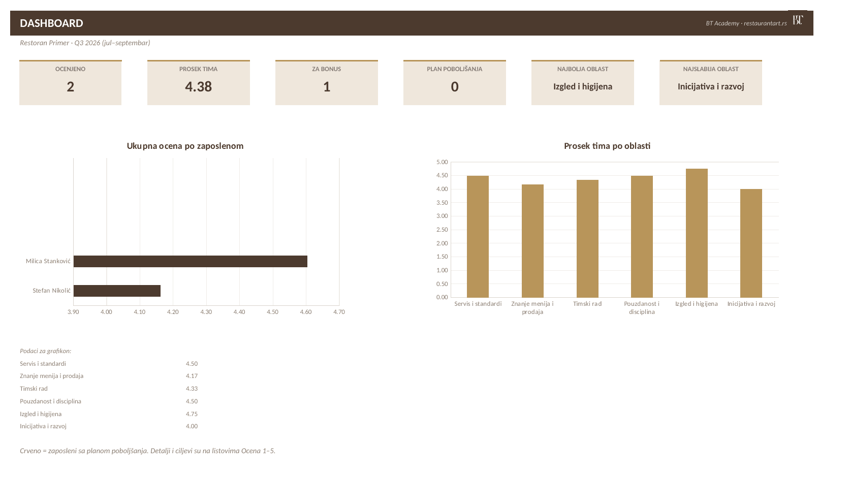Click the 'Stefan Nikolić' axis label
The image size is (850, 504).
(52, 291)
